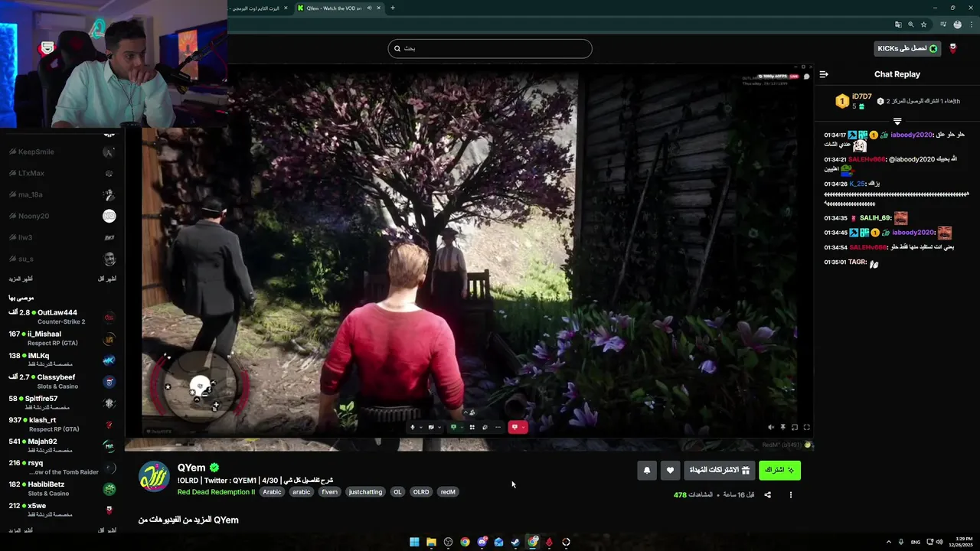980x551 pixels.
Task: Collapse the Chat Replay panel icon
Action: (x=824, y=74)
